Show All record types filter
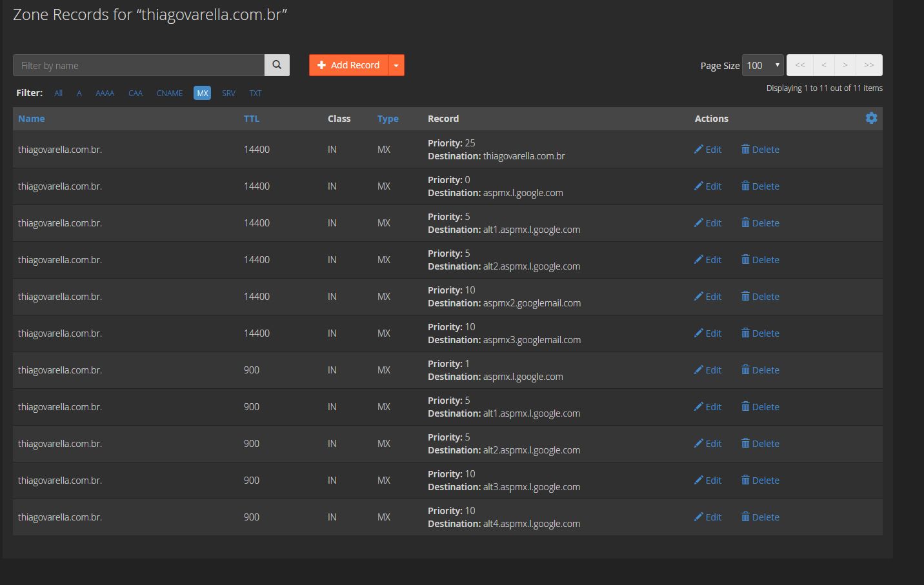924x585 pixels. pyautogui.click(x=59, y=94)
